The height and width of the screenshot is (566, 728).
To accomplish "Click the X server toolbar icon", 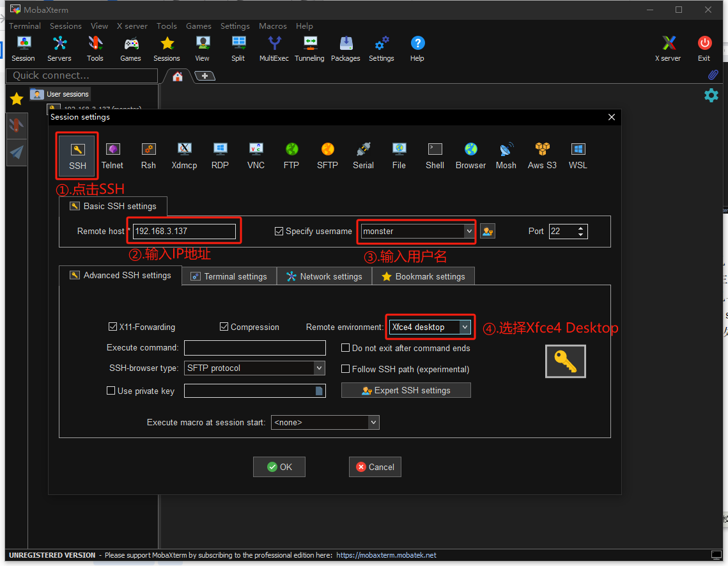I will tap(668, 49).
